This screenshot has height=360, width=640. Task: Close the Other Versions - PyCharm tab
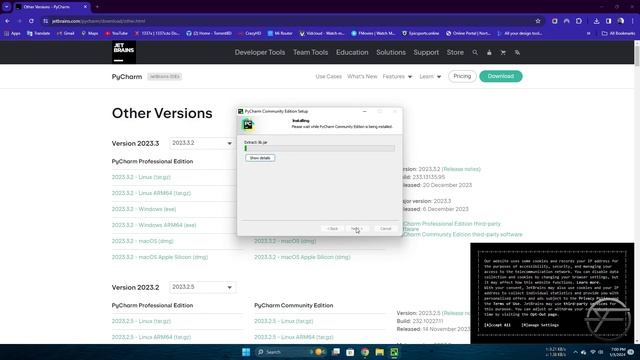[x=85, y=7]
